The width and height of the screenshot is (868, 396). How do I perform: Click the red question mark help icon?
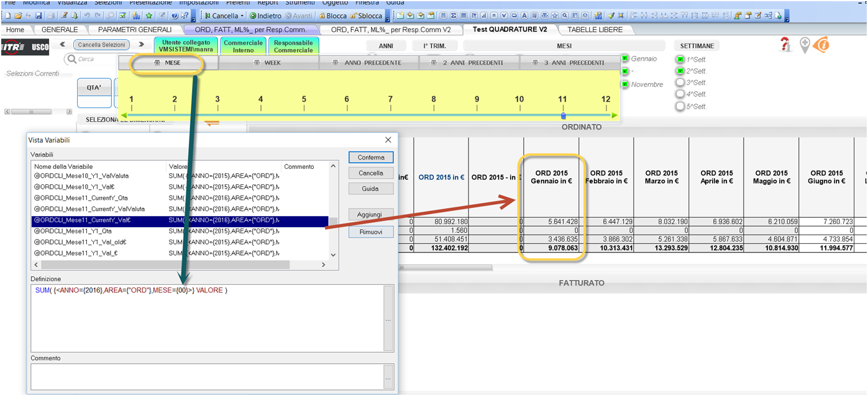point(786,45)
